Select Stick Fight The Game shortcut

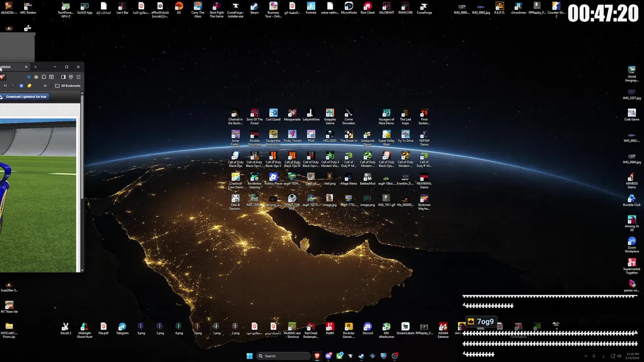pyautogui.click(x=216, y=10)
